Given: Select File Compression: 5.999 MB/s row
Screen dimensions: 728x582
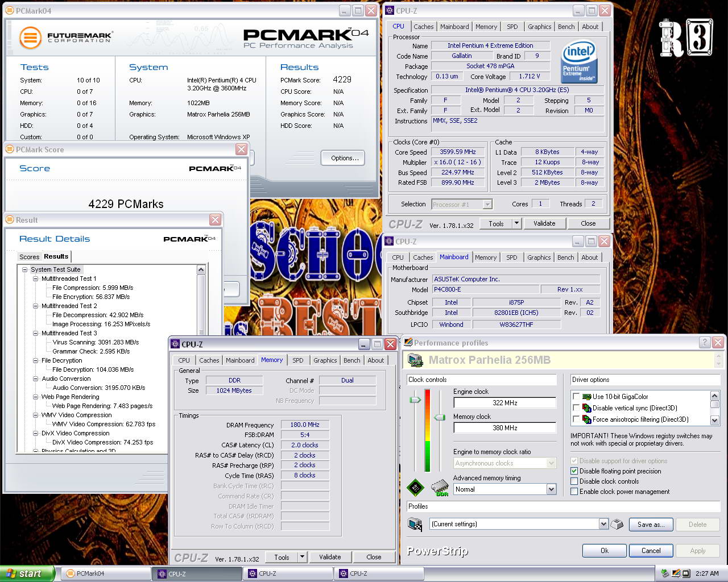Looking at the screenshot, I should 93,288.
